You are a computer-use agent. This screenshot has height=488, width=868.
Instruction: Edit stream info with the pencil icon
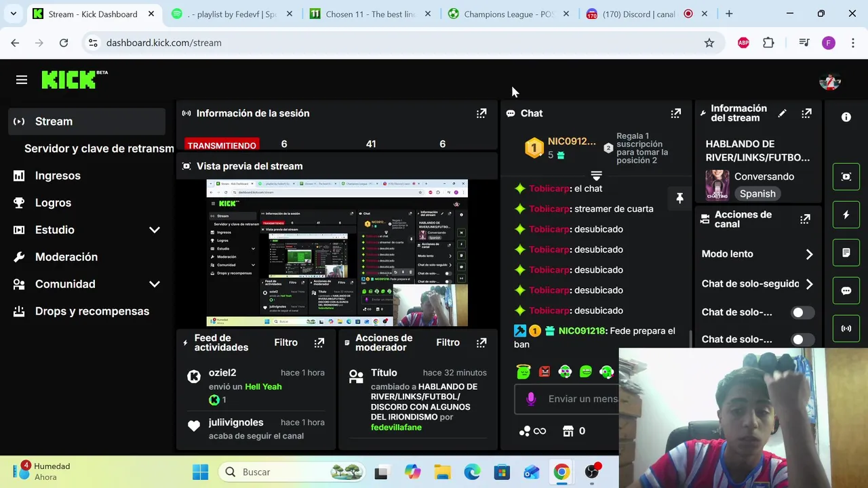[x=782, y=113]
